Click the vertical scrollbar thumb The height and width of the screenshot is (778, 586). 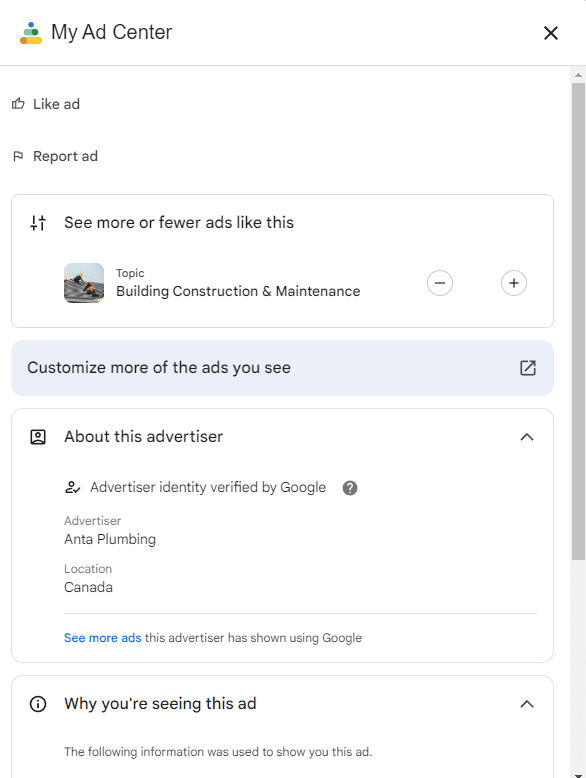[578, 322]
